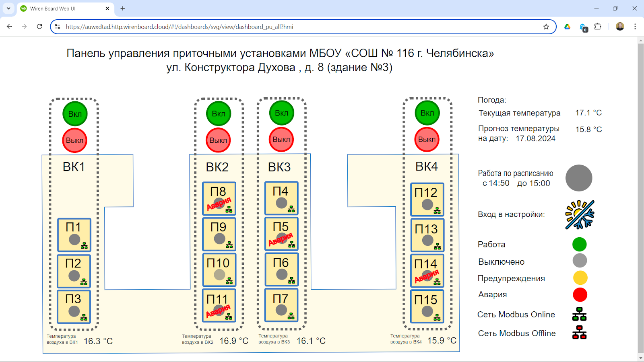Open the П6 supply unit tile
The width and height of the screenshot is (644, 362).
pos(281,269)
